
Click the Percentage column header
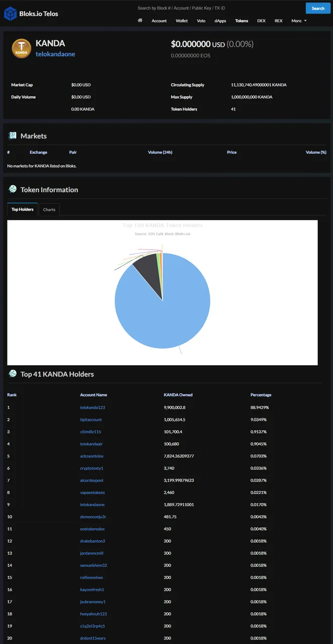pos(261,395)
